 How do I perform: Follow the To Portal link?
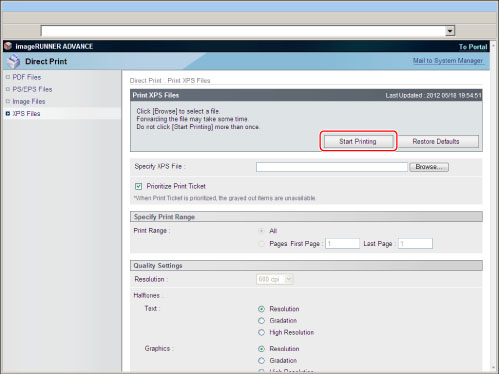pos(473,47)
